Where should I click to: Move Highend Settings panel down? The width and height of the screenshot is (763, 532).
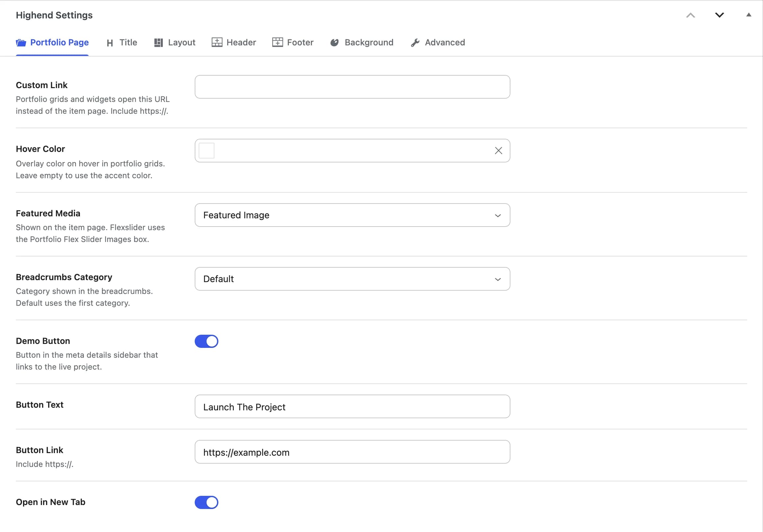(720, 15)
